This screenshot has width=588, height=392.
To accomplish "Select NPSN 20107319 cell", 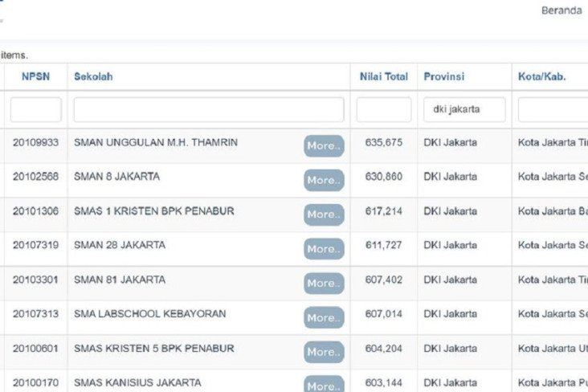I will (x=35, y=245).
